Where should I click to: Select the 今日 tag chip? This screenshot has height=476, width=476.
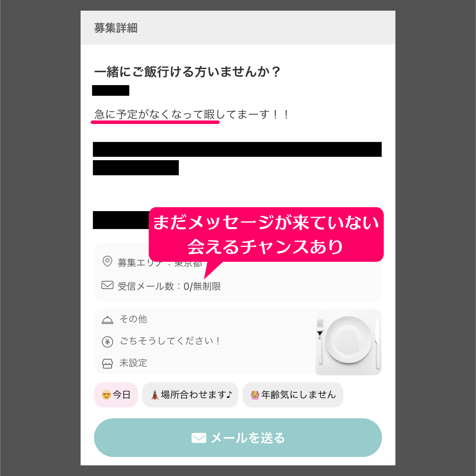[x=116, y=395]
